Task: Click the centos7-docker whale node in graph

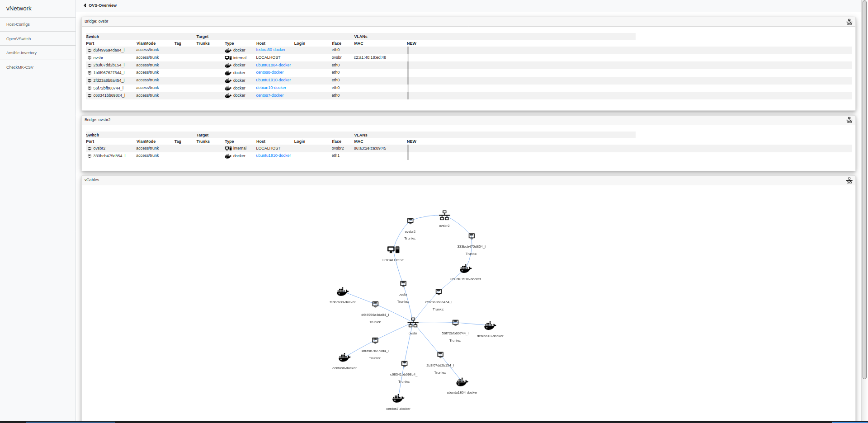Action: (x=398, y=399)
